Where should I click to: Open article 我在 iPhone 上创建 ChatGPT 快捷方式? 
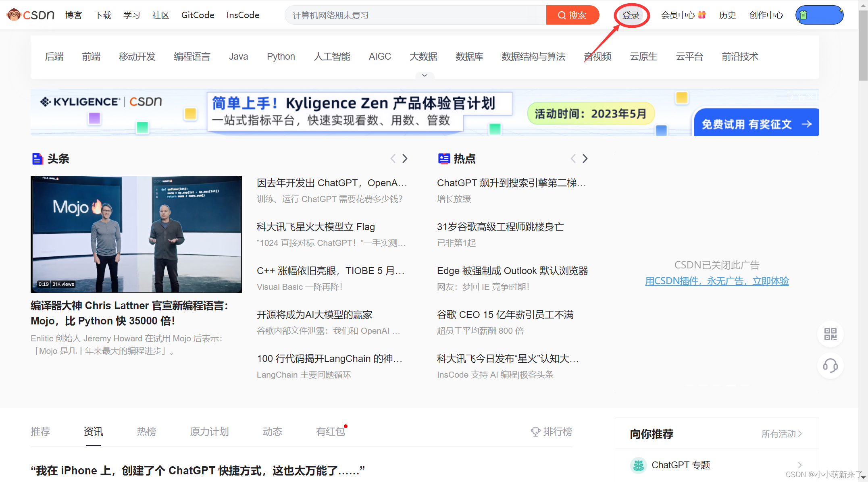[198, 471]
